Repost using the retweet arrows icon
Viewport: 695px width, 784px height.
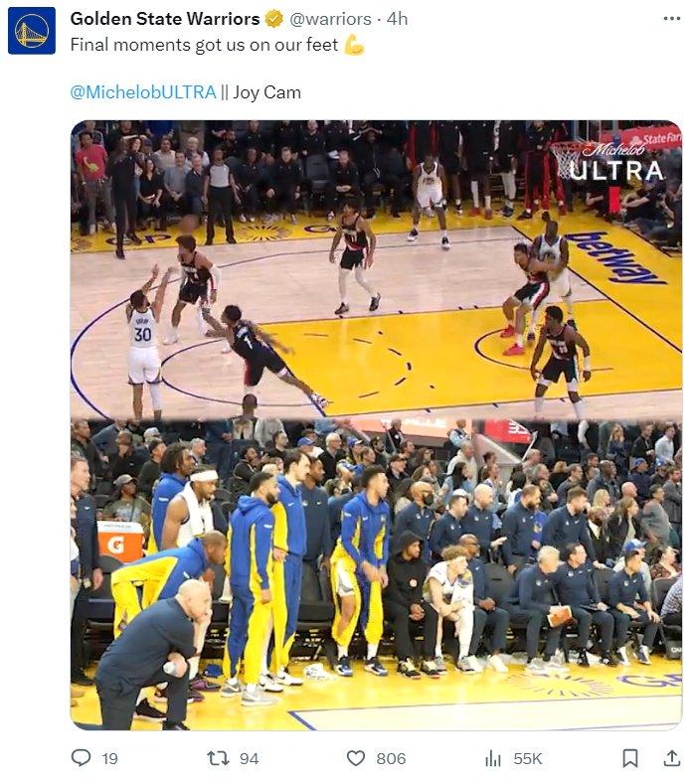[218, 758]
